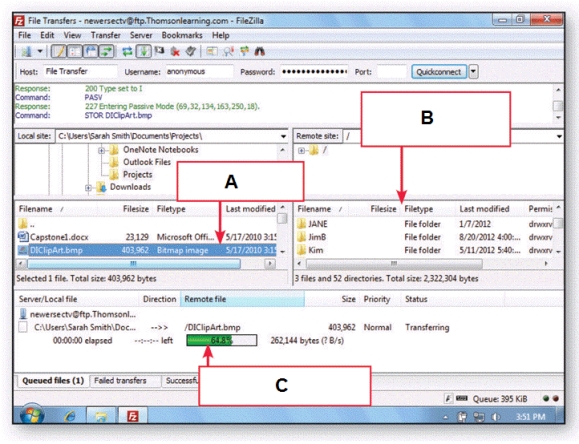Switch to the Queued files tab
Screen dimensions: 579x444
(53, 381)
